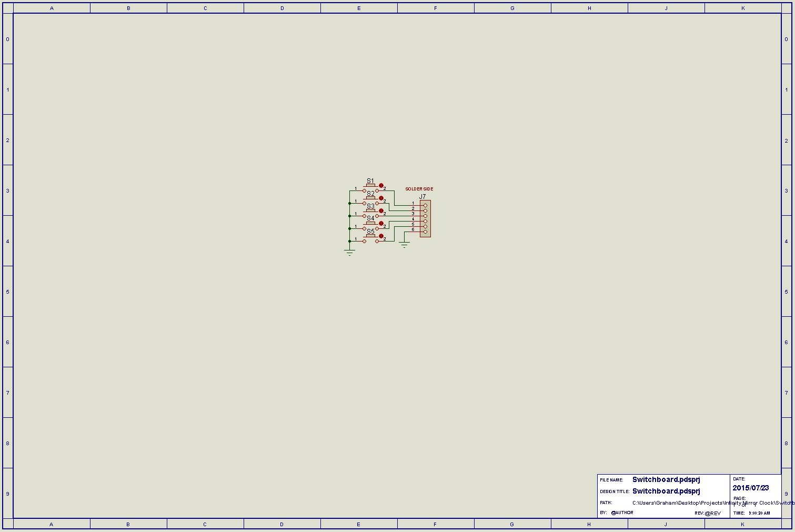Click the red marker dot beside S1
The image size is (795, 532).
tap(381, 185)
